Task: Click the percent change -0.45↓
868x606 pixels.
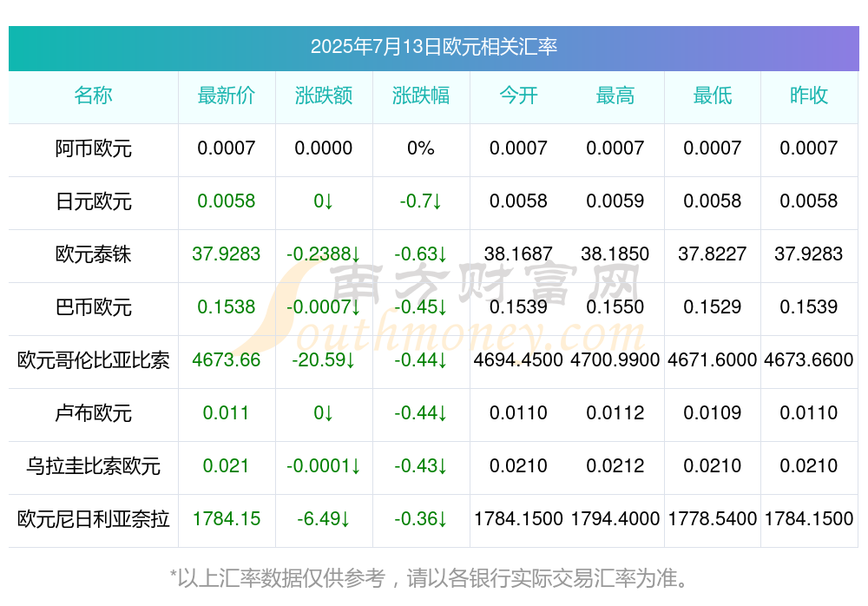Action: [421, 306]
